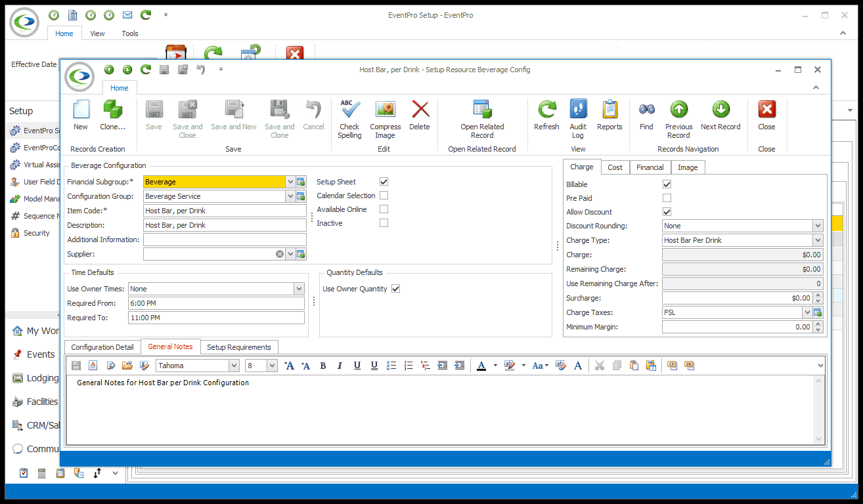Open Related Record from the ribbon
The height and width of the screenshot is (504, 863).
click(x=482, y=119)
